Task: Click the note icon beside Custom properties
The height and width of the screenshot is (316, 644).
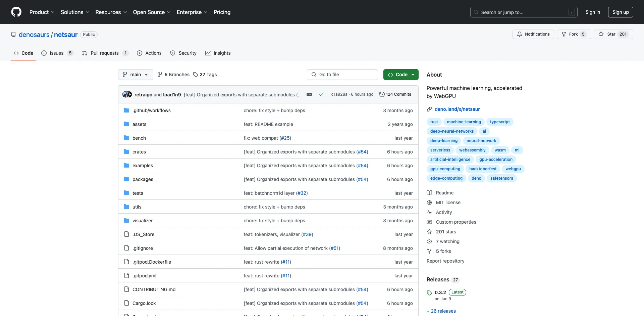Action: click(429, 222)
